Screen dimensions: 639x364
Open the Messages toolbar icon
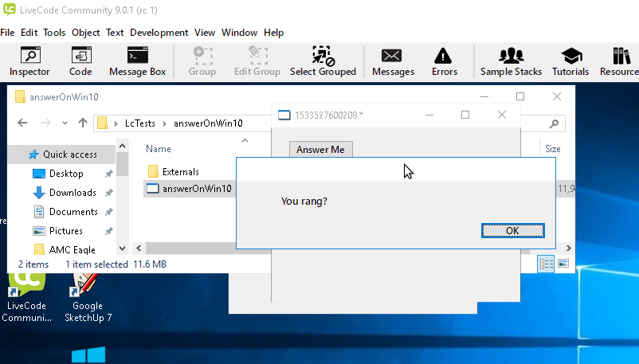click(x=393, y=61)
